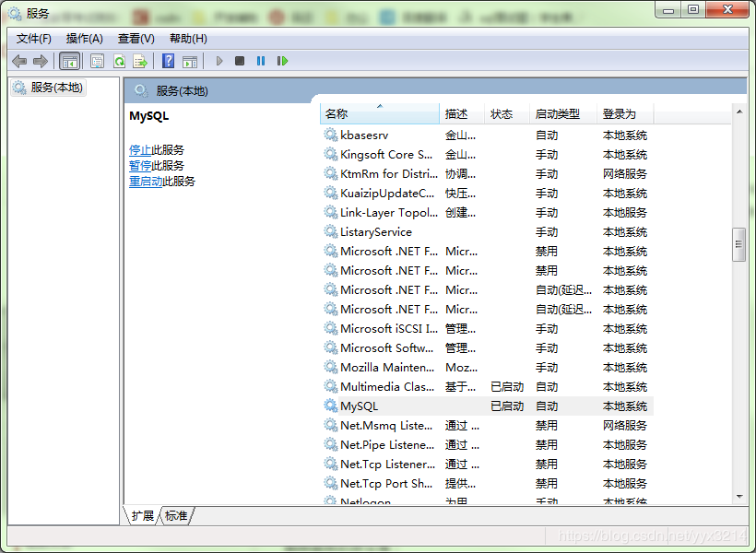
Task: Switch to the 标准 tab
Action: point(176,516)
